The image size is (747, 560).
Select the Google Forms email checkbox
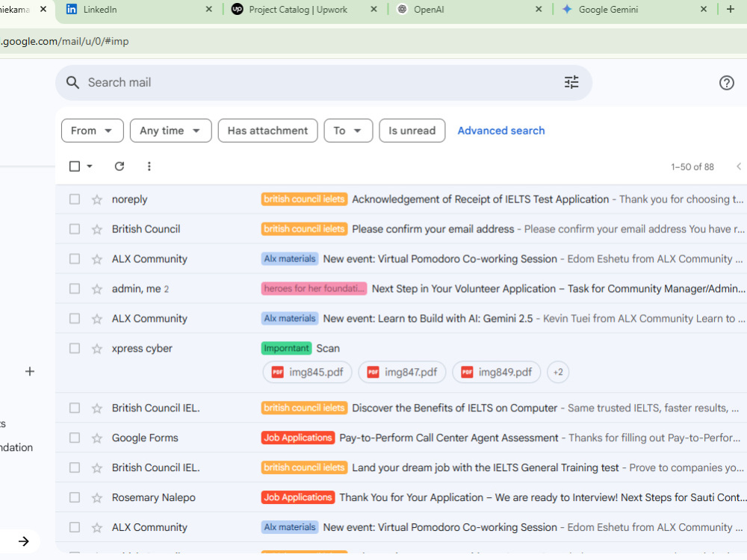pos(74,438)
